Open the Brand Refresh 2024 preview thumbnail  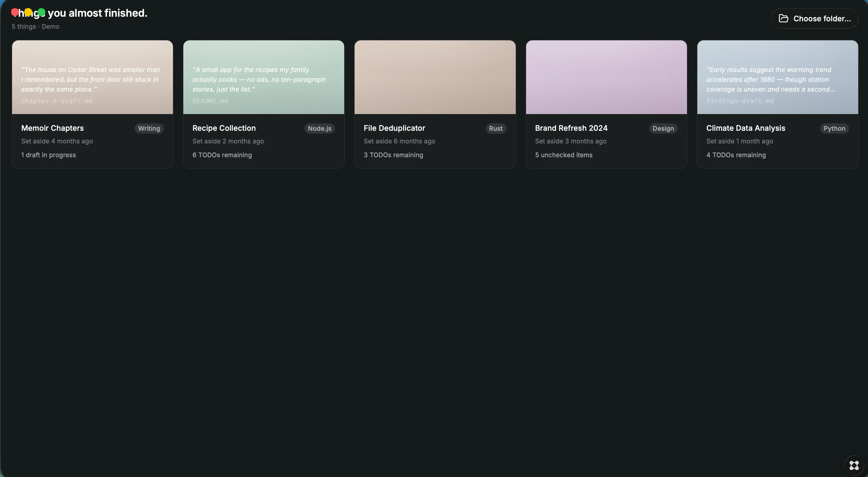606,77
